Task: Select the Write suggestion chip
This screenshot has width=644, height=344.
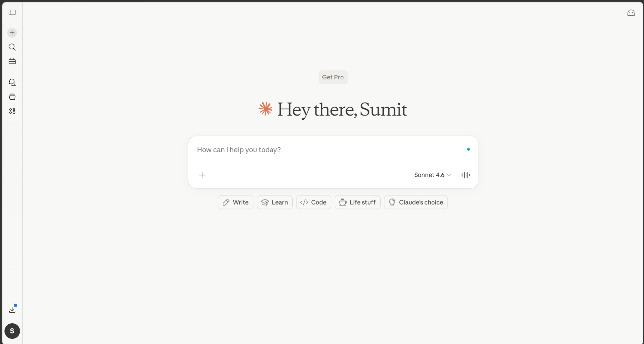Action: point(235,202)
